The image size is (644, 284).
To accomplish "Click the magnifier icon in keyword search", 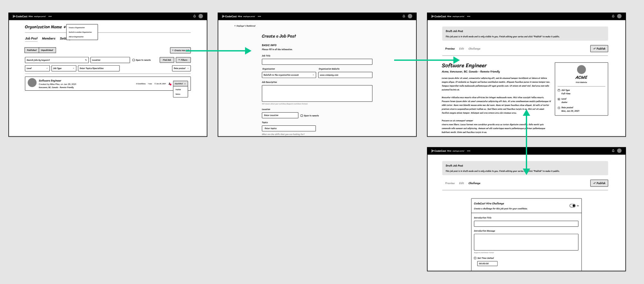I will tap(86, 60).
